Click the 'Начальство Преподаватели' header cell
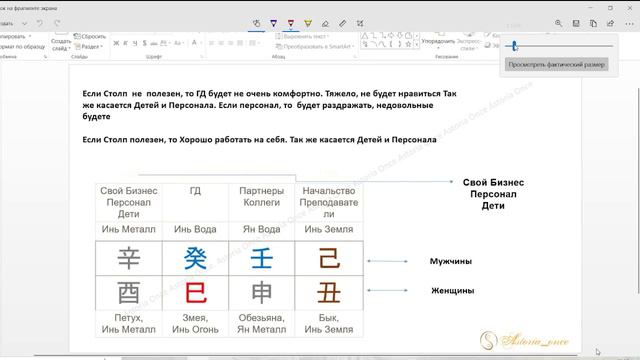640x360 pixels. tap(329, 202)
